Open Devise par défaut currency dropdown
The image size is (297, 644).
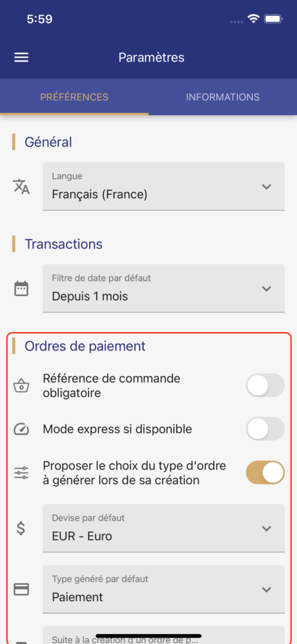pyautogui.click(x=164, y=528)
